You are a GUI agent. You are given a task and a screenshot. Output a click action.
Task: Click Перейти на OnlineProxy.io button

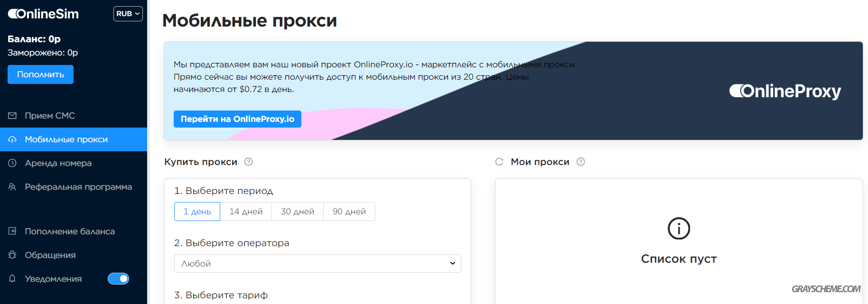(237, 119)
